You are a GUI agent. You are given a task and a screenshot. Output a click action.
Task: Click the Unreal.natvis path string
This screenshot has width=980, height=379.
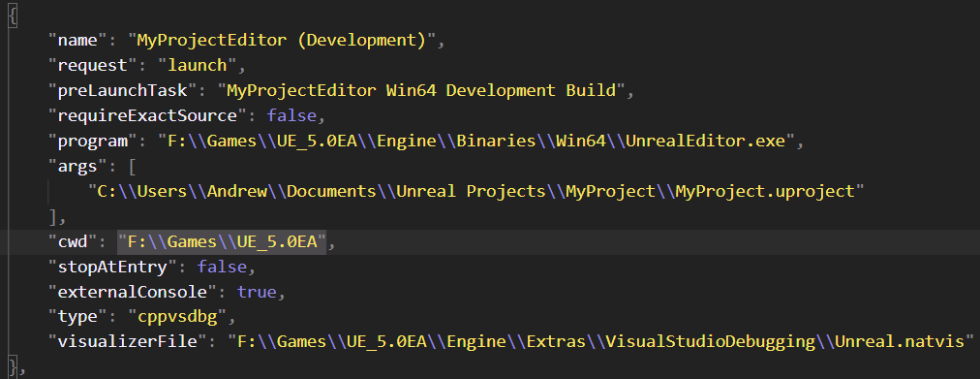tap(600, 342)
